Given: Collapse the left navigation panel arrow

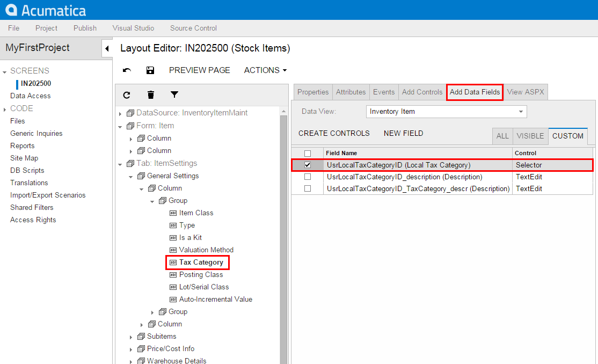Looking at the screenshot, I should coord(107,49).
